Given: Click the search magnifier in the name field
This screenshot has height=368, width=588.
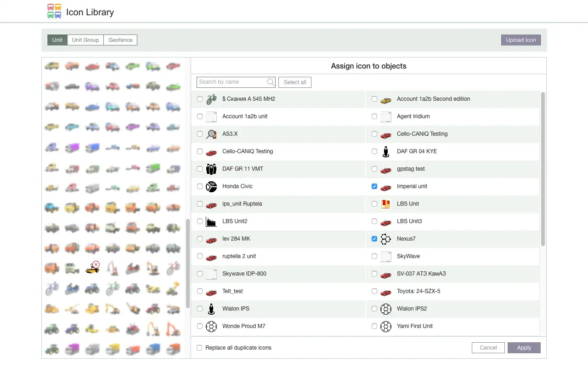Looking at the screenshot, I should (271, 82).
